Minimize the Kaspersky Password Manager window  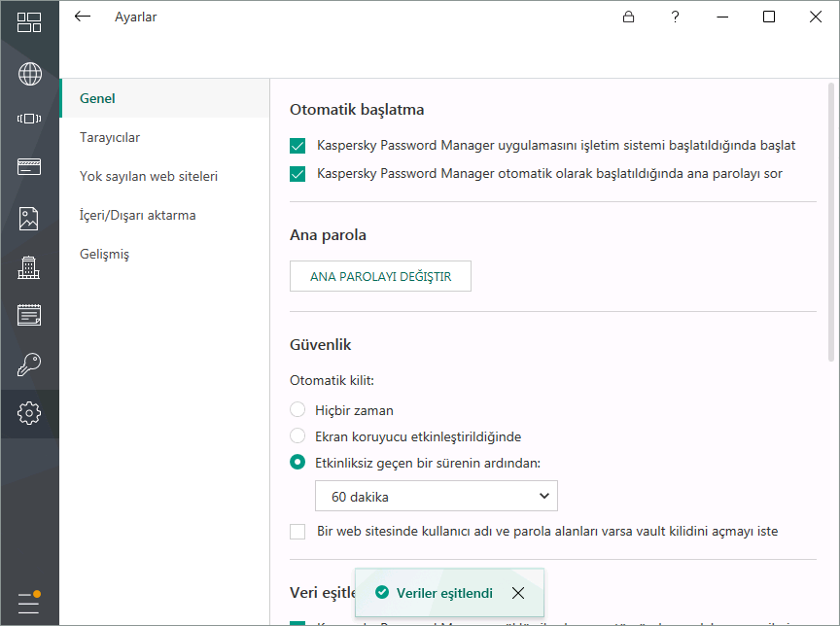click(x=722, y=17)
